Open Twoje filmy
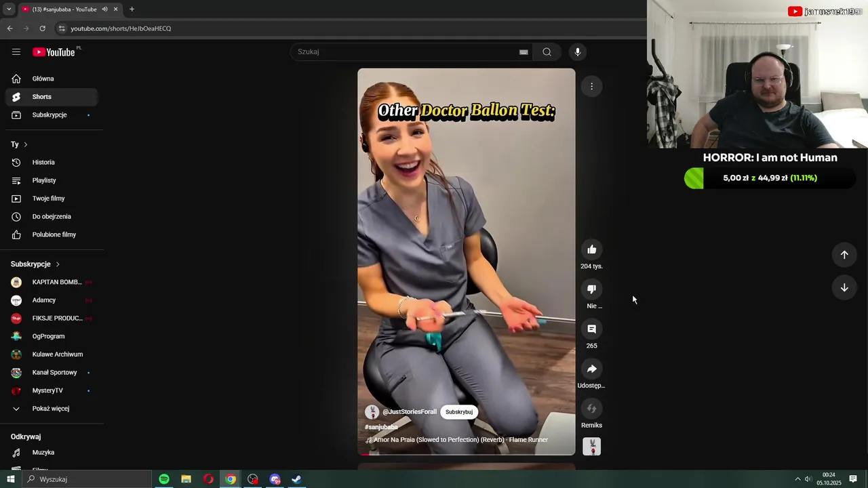The width and height of the screenshot is (868, 488). [52, 199]
